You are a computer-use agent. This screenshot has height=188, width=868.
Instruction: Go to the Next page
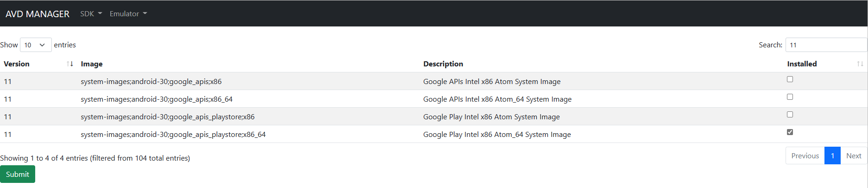point(853,156)
